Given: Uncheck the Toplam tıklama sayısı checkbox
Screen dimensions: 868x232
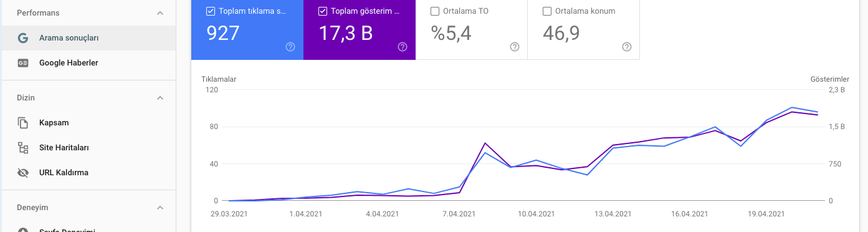Looking at the screenshot, I should pos(211,11).
